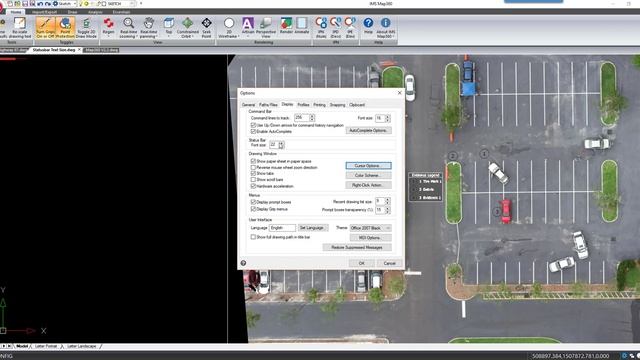Screen dimensions: 640x360
Task: Open the Profiles tab
Action: pos(303,105)
